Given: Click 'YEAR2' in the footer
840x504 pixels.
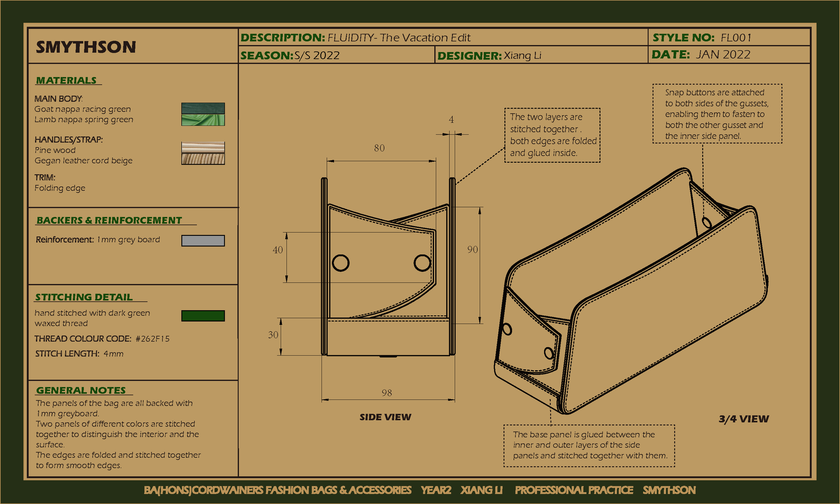Looking at the screenshot, I should click(436, 490).
